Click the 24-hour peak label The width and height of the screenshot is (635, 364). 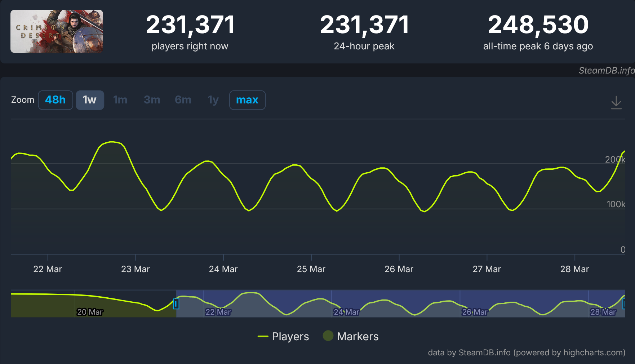tap(364, 46)
